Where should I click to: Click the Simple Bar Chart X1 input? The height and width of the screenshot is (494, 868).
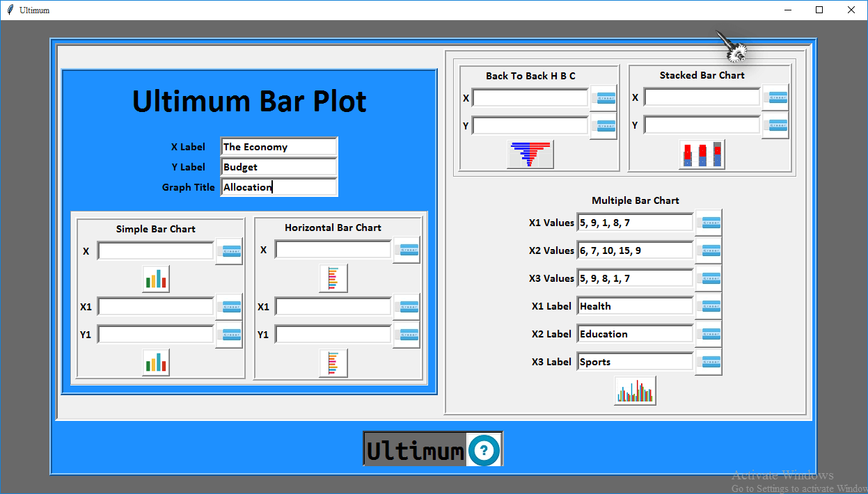pos(156,307)
